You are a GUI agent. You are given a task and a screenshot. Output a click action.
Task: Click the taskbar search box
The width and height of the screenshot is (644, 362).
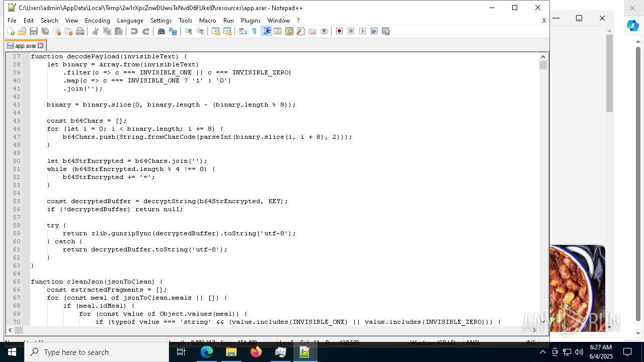click(97, 352)
